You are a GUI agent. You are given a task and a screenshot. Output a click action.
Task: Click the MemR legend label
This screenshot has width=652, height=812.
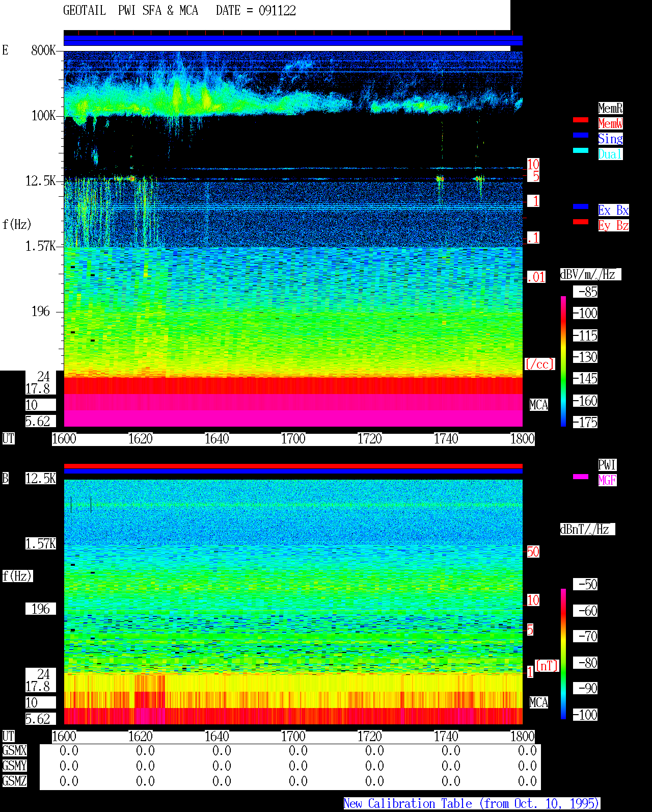point(610,108)
